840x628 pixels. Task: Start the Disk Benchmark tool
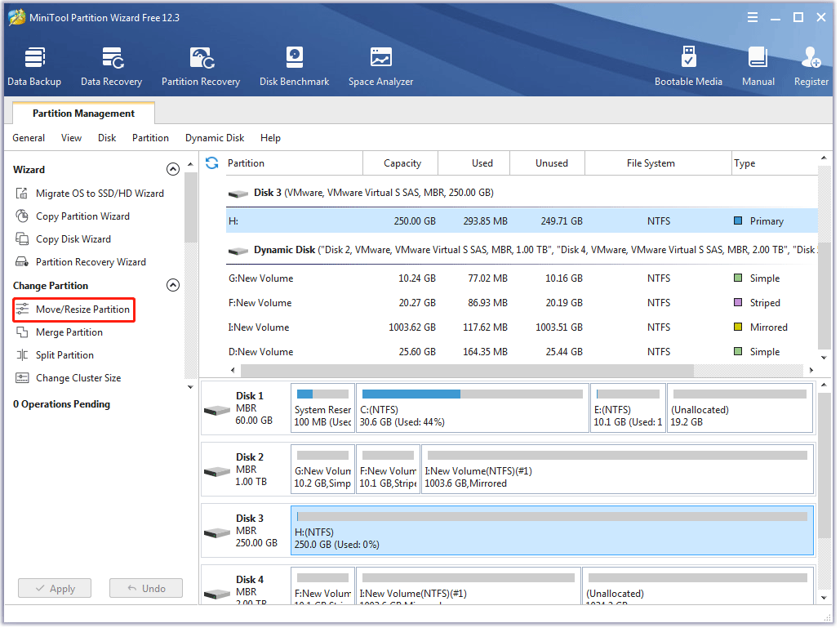[x=294, y=66]
